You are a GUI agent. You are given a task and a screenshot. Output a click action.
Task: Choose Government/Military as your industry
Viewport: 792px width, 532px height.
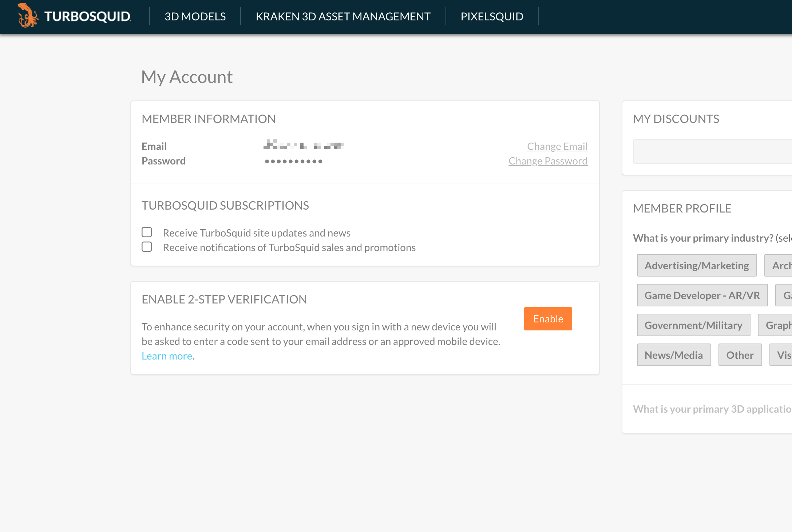tap(693, 325)
